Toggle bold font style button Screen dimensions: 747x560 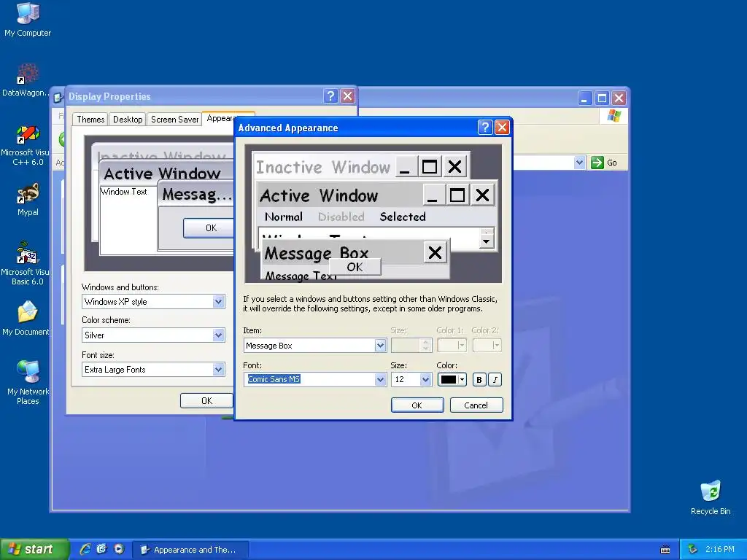(x=479, y=379)
